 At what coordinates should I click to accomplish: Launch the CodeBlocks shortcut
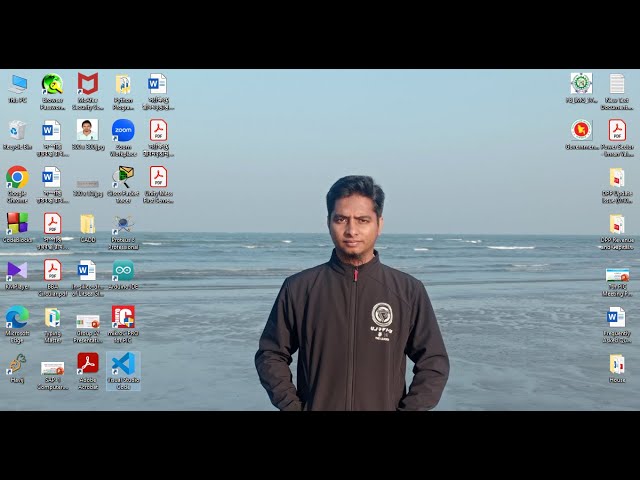tap(18, 224)
